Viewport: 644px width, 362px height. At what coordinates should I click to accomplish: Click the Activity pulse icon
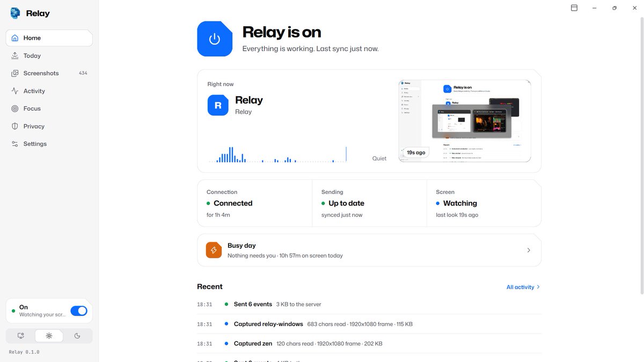pyautogui.click(x=15, y=91)
